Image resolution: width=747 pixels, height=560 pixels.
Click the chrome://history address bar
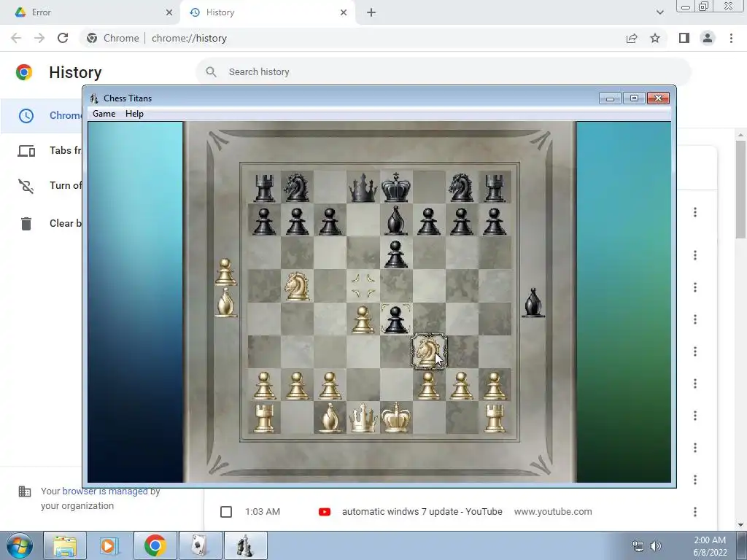point(352,38)
